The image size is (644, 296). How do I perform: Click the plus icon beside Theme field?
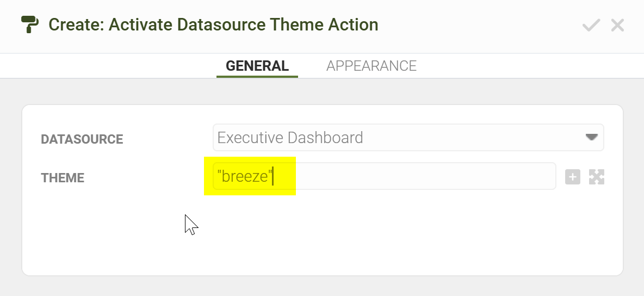pos(573,177)
